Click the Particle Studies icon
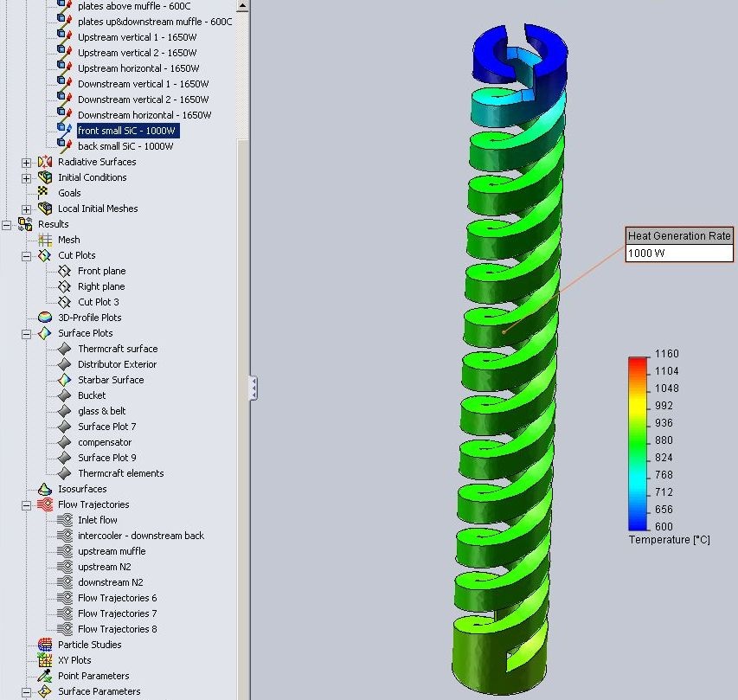The image size is (738, 700). [45, 645]
